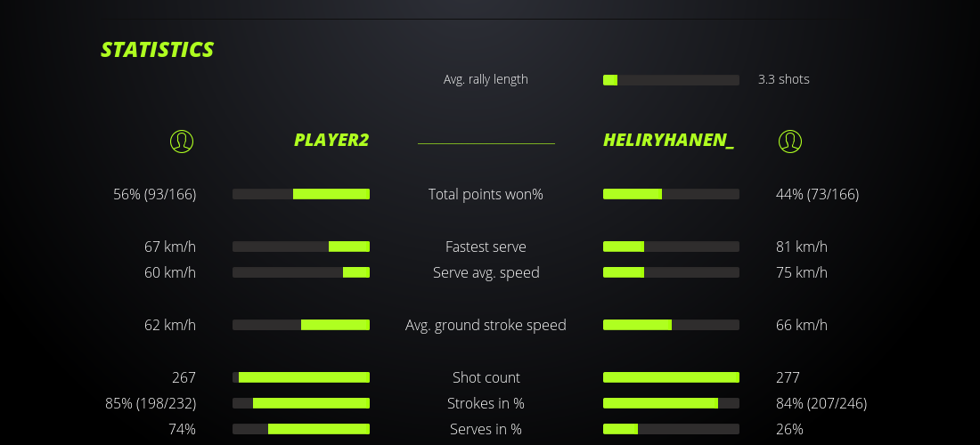Open the PLAYER2 player name
The height and width of the screenshot is (445, 980).
331,141
